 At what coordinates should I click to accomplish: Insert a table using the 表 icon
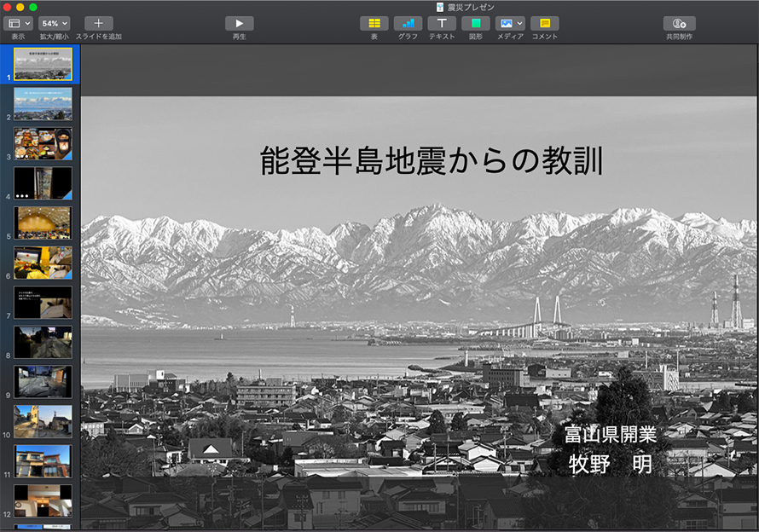coord(374,23)
